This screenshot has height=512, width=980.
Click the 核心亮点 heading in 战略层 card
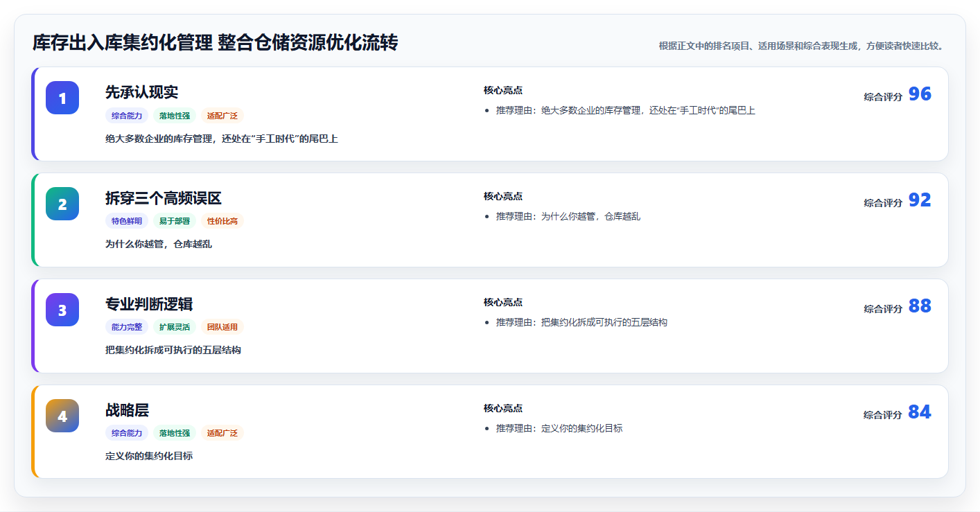(503, 408)
